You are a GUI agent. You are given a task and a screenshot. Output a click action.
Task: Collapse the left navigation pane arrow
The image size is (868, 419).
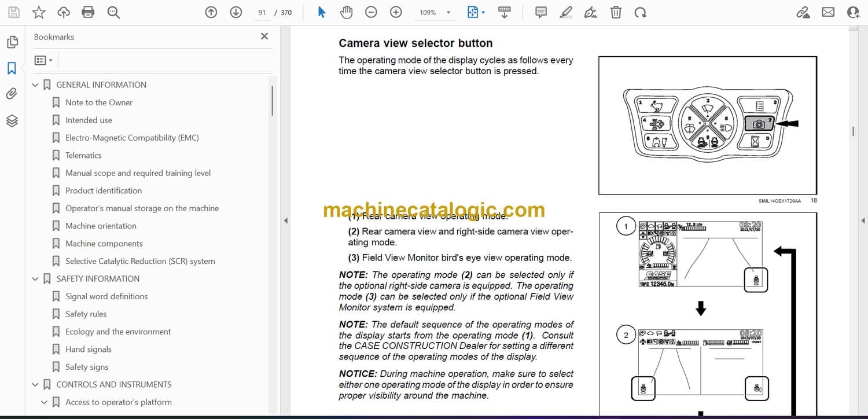pyautogui.click(x=285, y=220)
